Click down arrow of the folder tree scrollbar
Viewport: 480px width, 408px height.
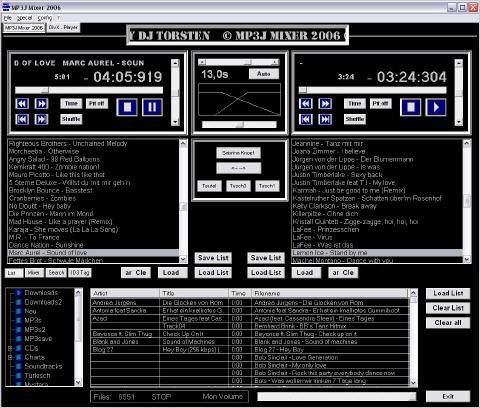tap(78, 382)
